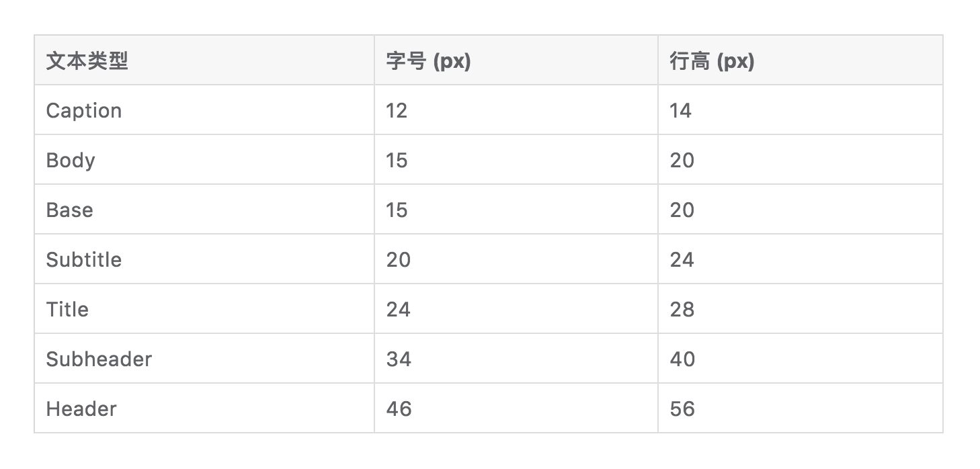
Task: Click the 行高 (px) column header
Action: point(712,61)
